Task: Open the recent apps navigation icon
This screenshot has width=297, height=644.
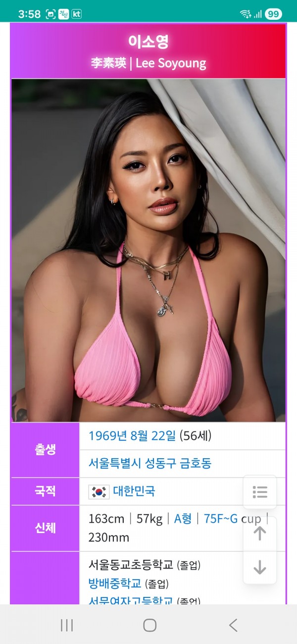Action: pos(67,625)
